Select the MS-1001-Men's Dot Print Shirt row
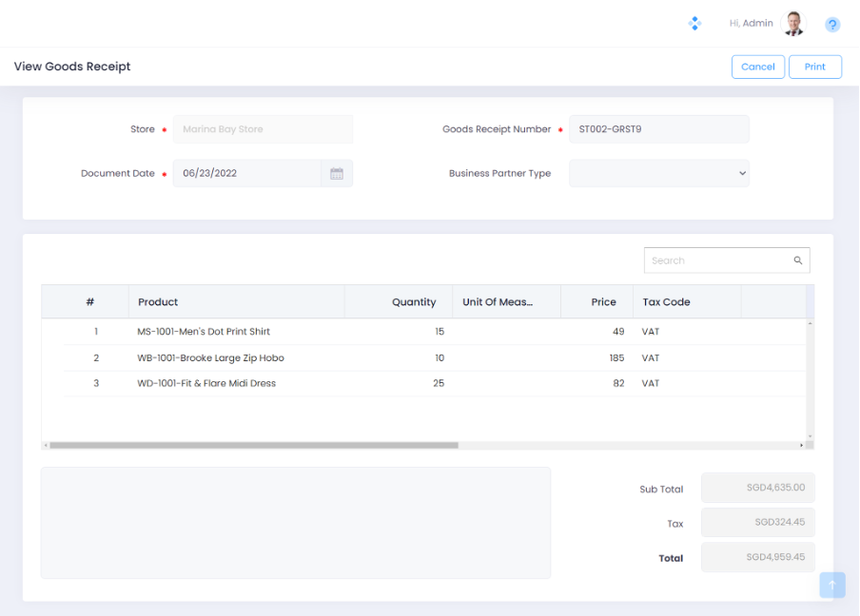This screenshot has width=860, height=616. click(x=204, y=332)
